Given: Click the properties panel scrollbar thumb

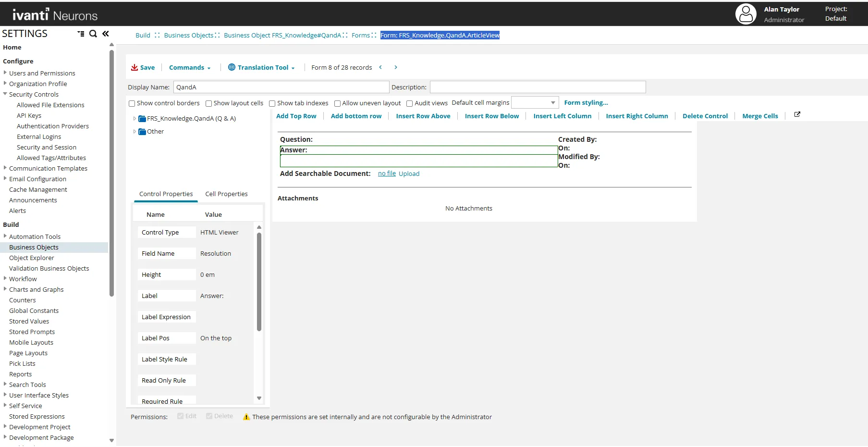Looking at the screenshot, I should [259, 282].
